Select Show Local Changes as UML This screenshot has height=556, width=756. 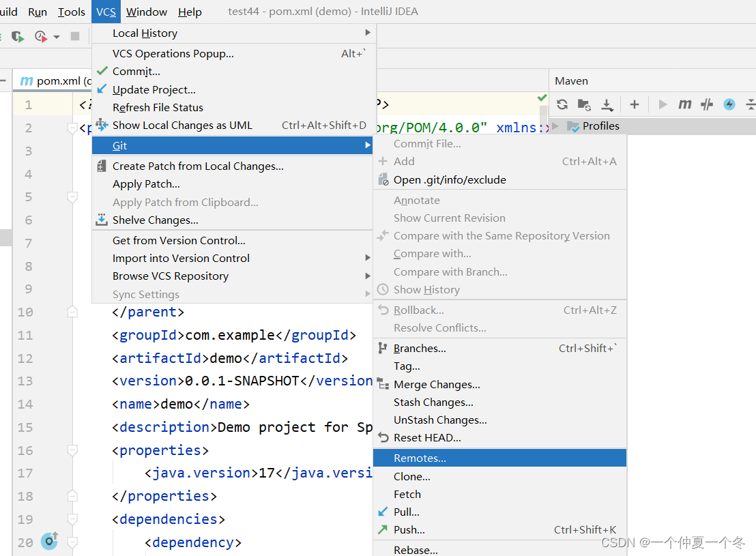(x=234, y=126)
